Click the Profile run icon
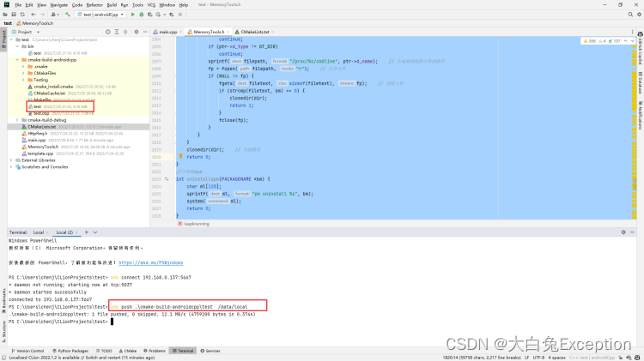This screenshot has height=361, width=644. tap(158, 15)
